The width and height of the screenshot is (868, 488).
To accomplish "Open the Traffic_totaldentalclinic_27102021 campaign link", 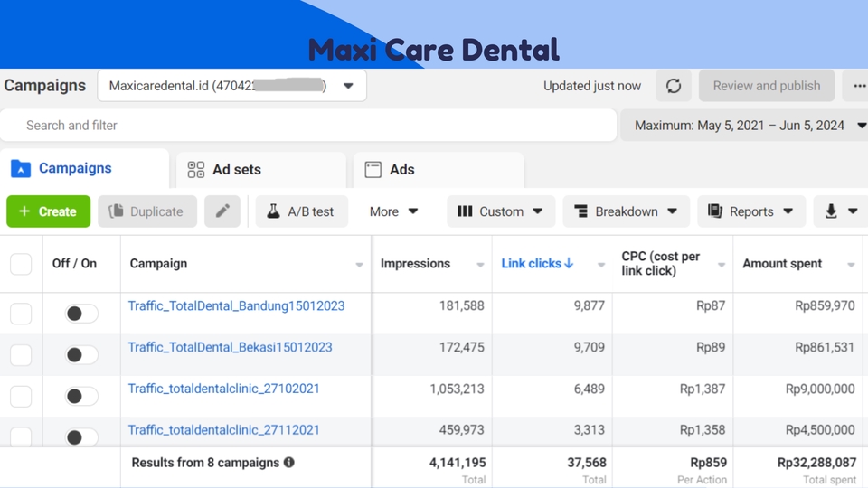I will pos(223,389).
